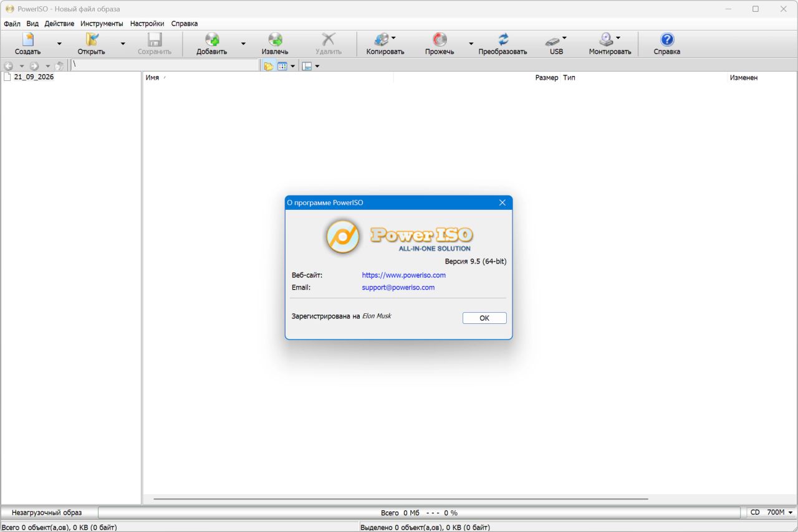Screen dimensions: 798x532
Task: Open the view mode dropdown arrow
Action: (x=292, y=66)
